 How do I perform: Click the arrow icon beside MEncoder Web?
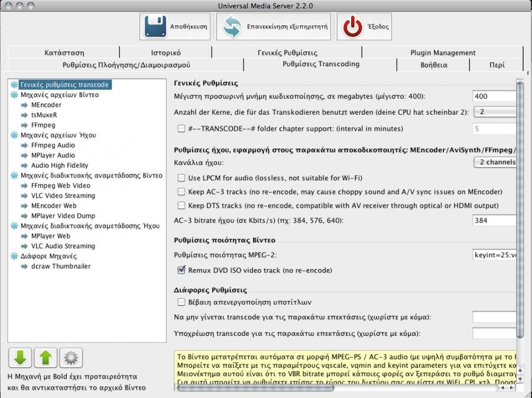24,206
